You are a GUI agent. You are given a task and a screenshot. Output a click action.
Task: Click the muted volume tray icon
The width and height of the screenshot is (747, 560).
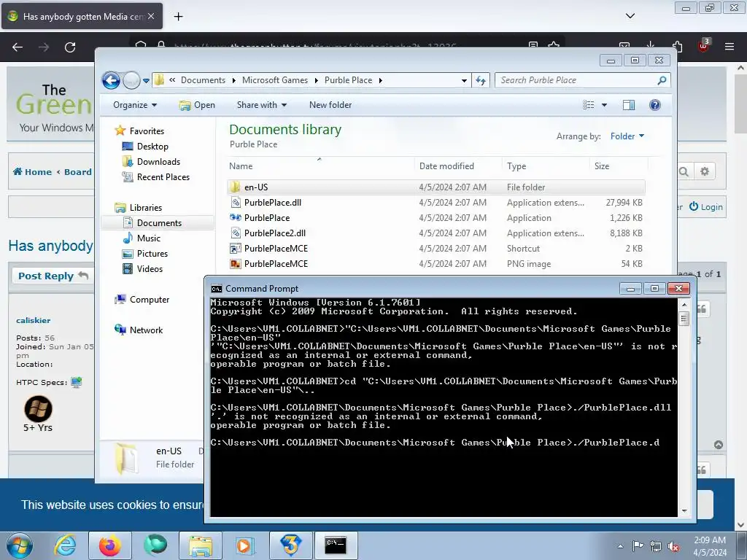[673, 546]
